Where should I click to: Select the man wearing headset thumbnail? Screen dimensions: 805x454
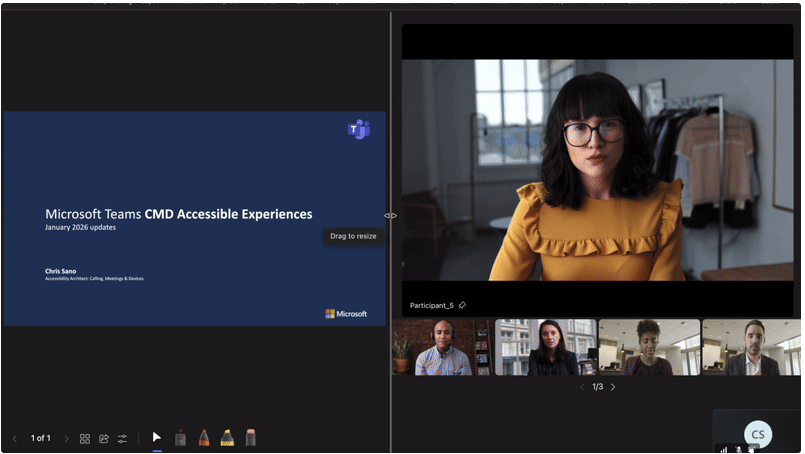[442, 347]
